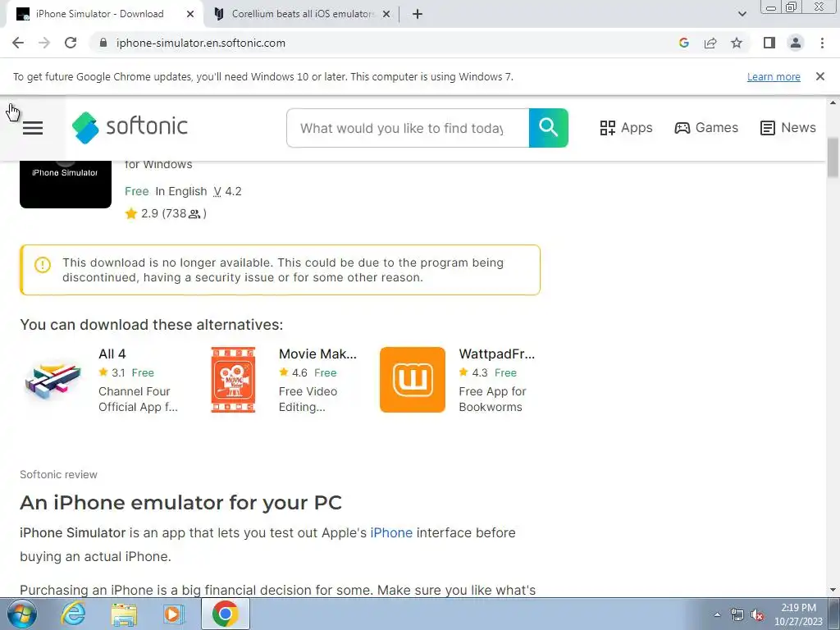Viewport: 840px width, 630px height.
Task: Click the Softonic logo
Action: click(130, 127)
